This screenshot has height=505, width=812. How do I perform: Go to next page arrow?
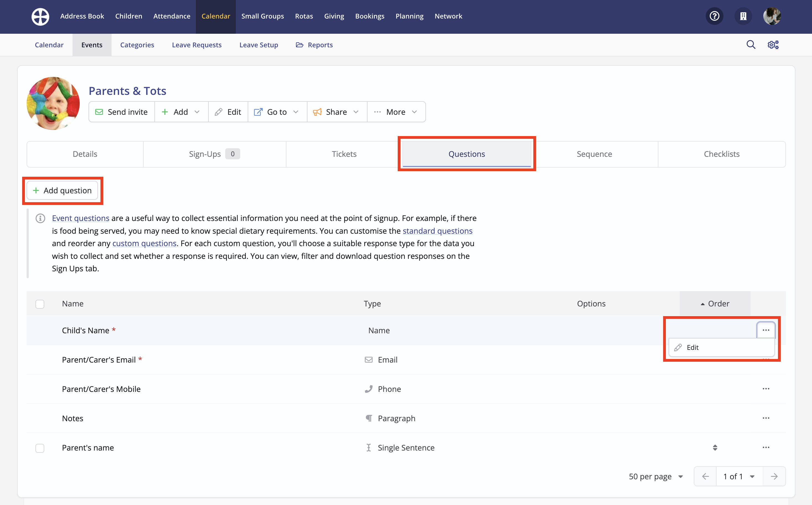[774, 476]
